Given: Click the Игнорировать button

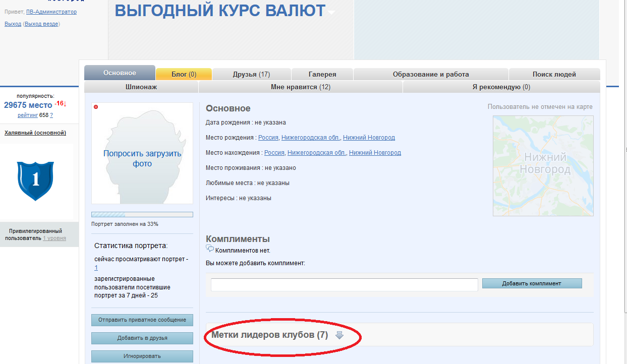Looking at the screenshot, I should tap(142, 356).
